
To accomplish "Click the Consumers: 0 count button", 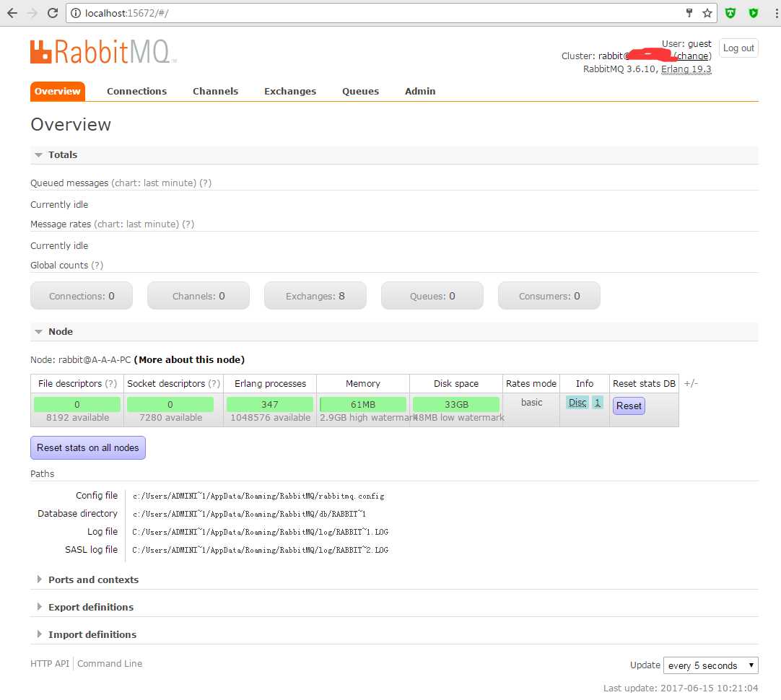I will tap(549, 296).
